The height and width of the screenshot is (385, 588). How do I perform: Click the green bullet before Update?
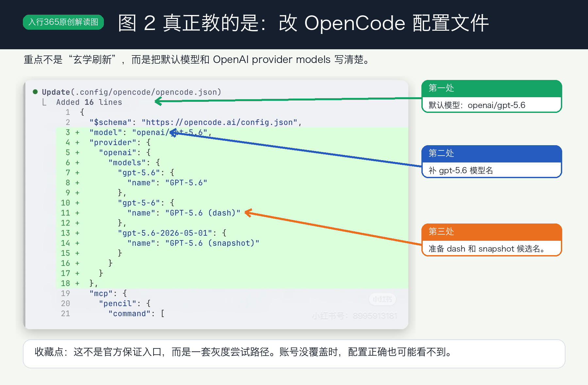click(35, 92)
